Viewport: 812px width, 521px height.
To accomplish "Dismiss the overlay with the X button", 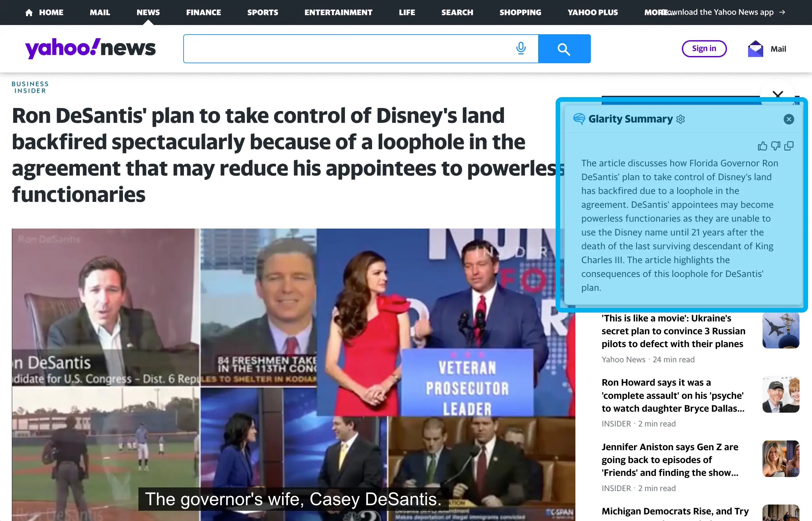I will pos(778,95).
